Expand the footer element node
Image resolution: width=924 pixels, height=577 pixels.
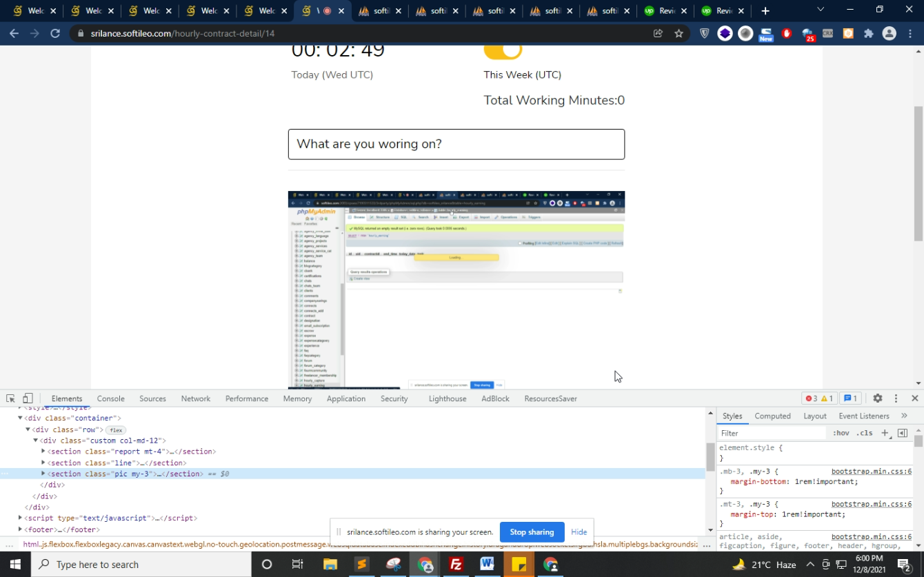tap(20, 529)
